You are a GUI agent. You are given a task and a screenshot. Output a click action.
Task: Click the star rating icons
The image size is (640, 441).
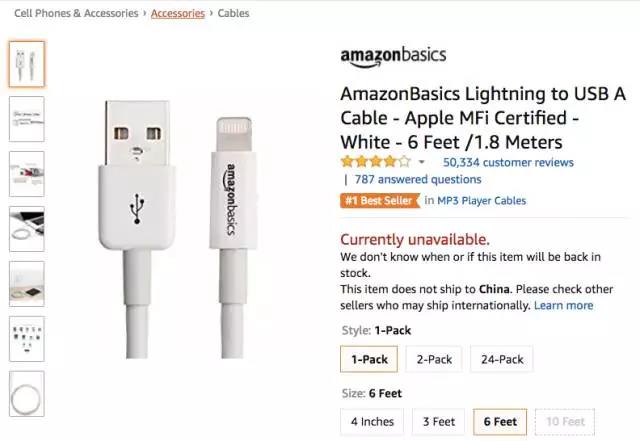point(375,161)
